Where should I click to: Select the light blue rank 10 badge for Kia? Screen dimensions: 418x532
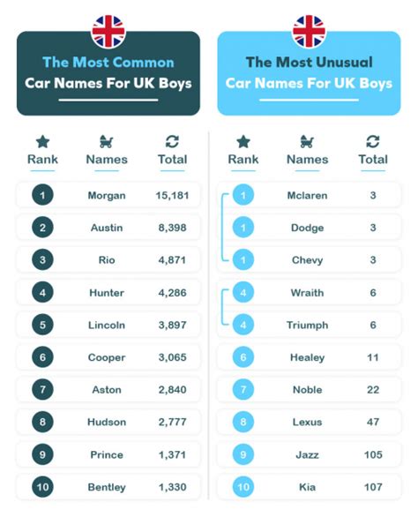point(243,487)
